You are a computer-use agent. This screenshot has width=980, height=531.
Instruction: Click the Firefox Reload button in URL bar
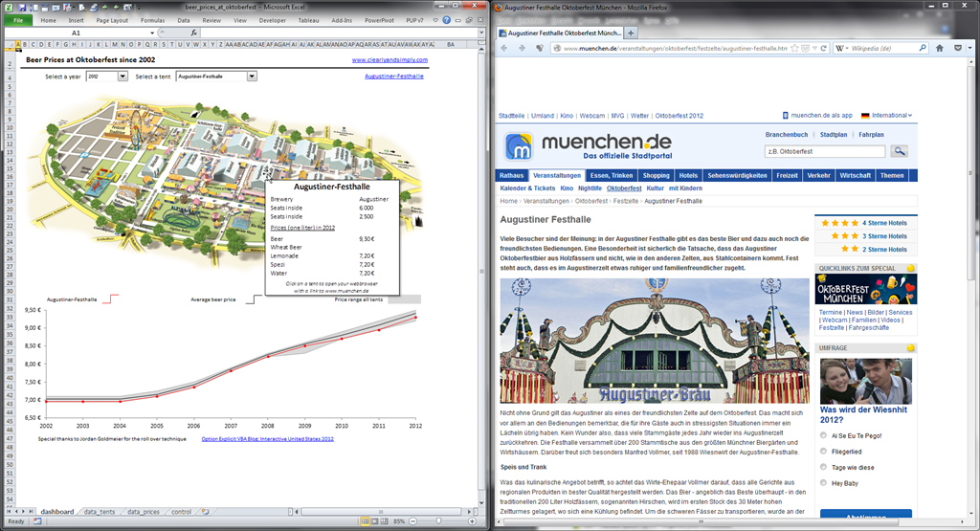[x=824, y=48]
